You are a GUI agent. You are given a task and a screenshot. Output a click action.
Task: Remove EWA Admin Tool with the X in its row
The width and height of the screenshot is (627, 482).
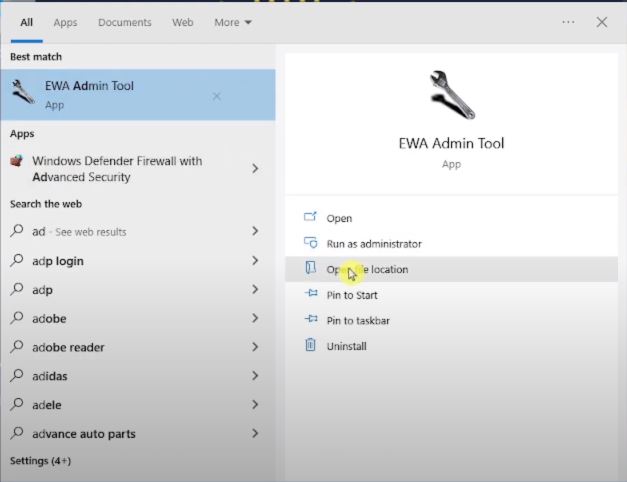point(216,96)
